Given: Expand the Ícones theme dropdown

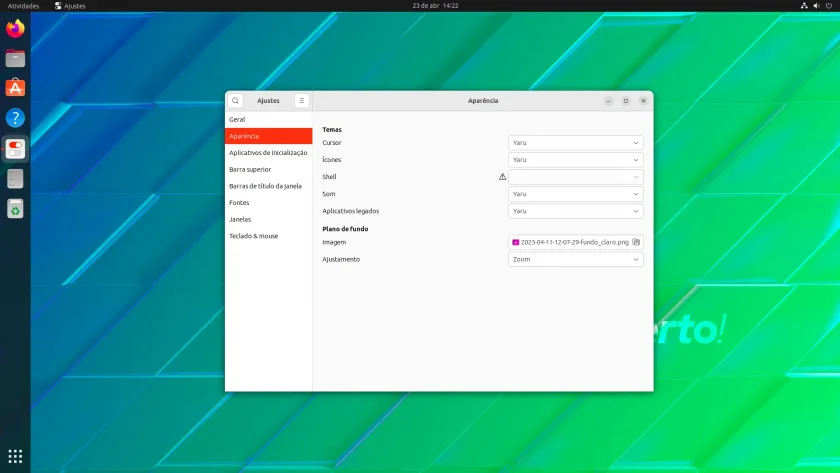Looking at the screenshot, I should tap(575, 160).
